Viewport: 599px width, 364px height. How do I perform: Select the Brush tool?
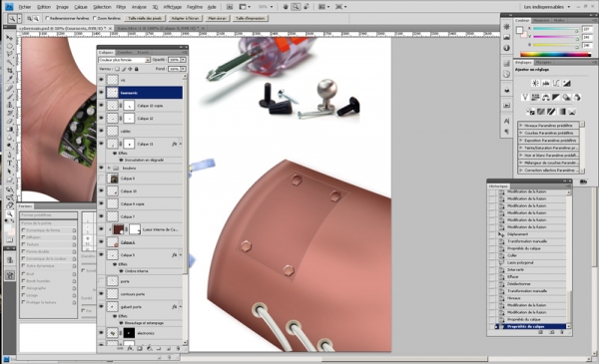10,96
